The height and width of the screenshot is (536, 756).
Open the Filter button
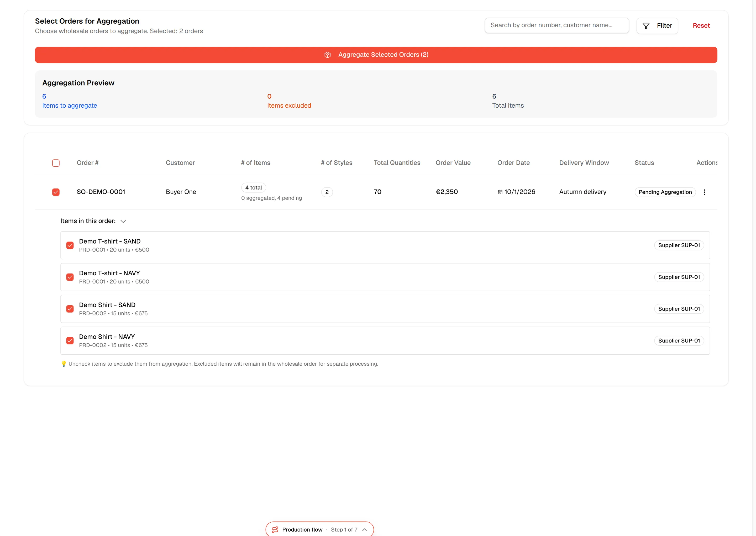pos(657,26)
